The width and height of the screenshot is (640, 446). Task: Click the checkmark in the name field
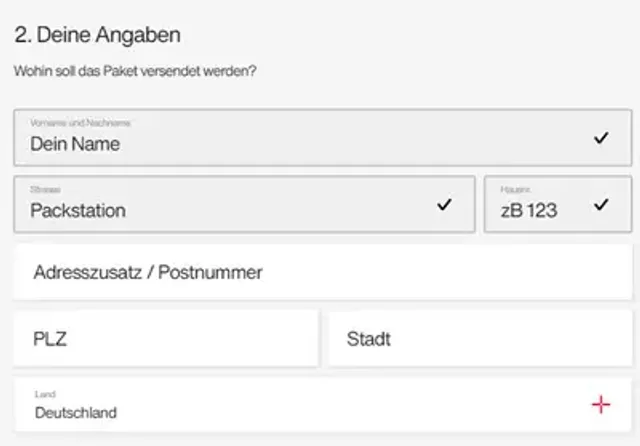click(x=600, y=138)
